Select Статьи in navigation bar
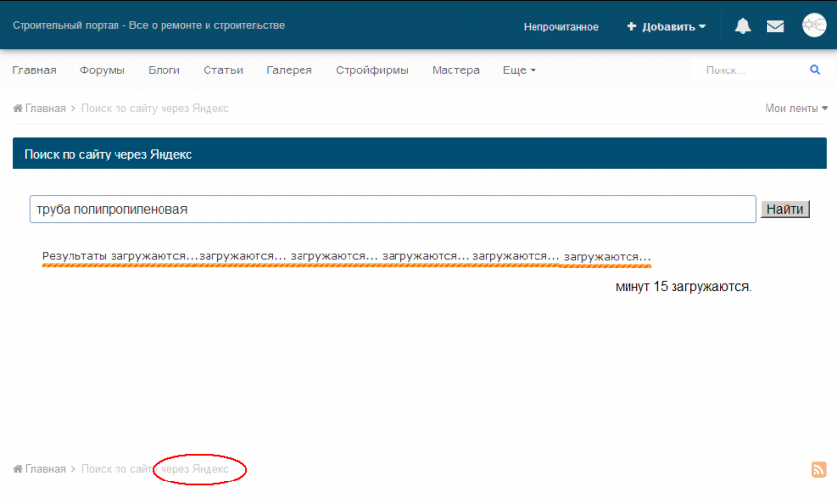 pos(223,70)
